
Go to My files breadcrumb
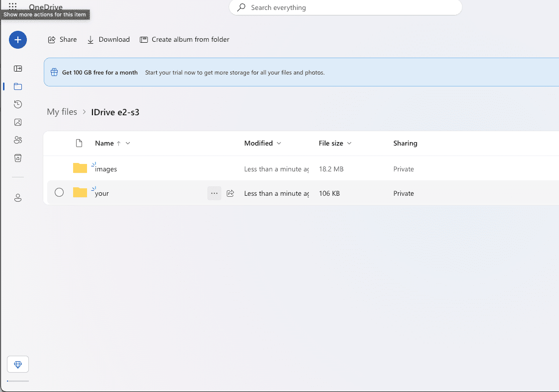point(62,112)
